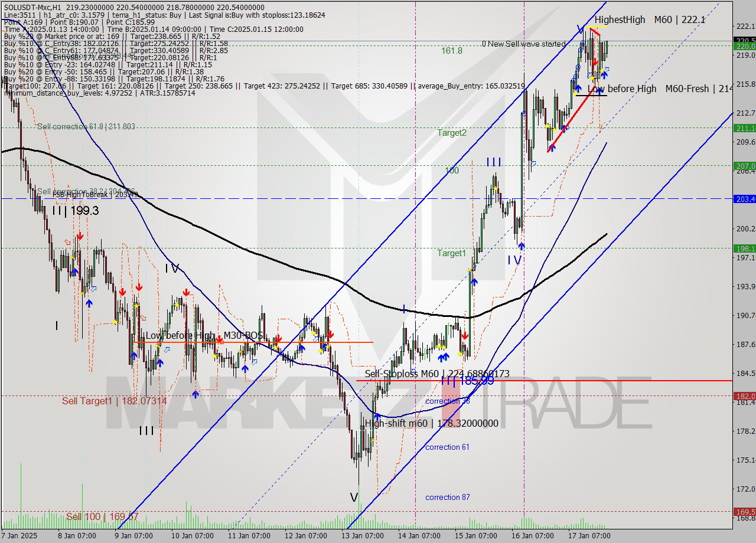Select the 'HighestHigh M60 | 222.1' label

[x=650, y=19]
